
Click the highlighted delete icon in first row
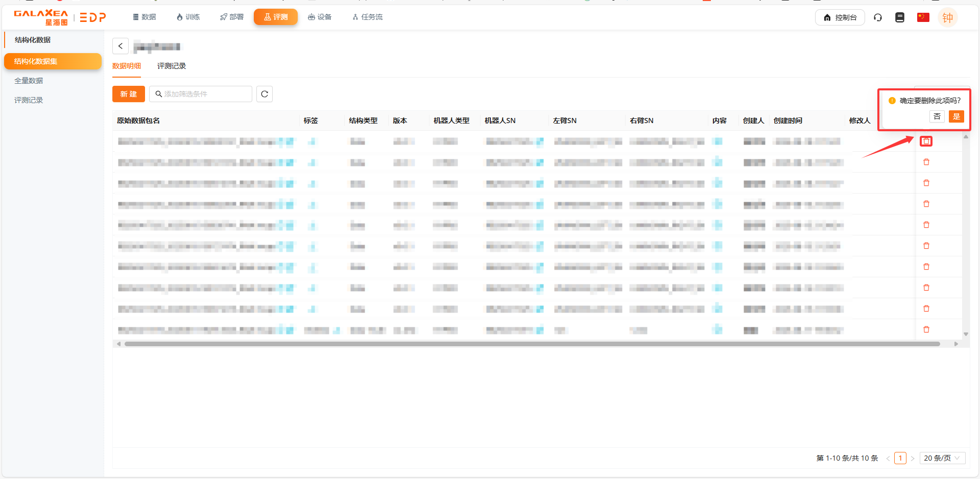coord(926,141)
